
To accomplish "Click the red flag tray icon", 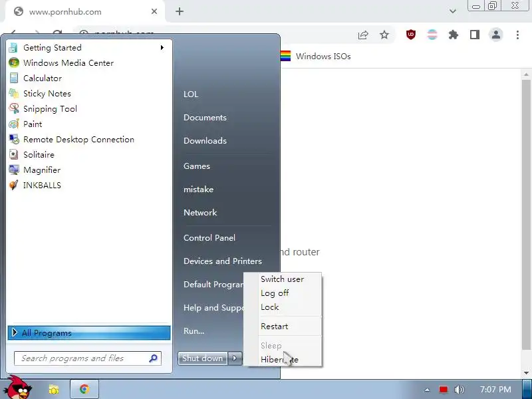I will (443, 390).
